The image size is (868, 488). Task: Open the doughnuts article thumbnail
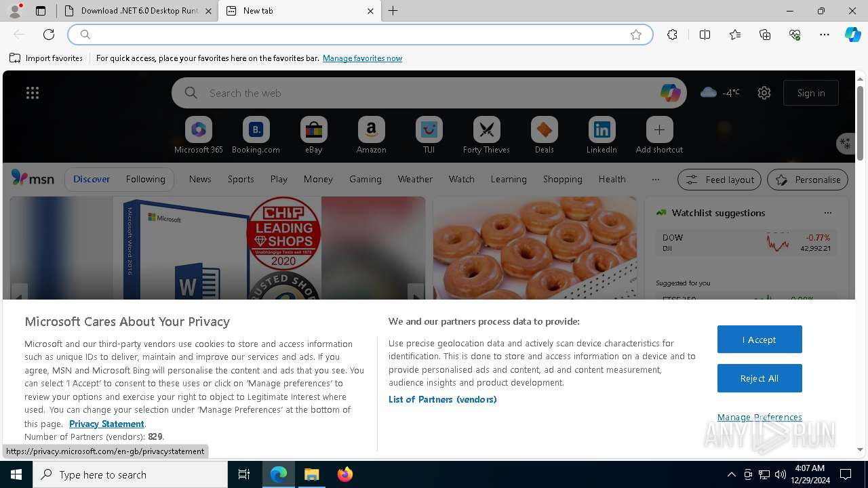[535, 248]
